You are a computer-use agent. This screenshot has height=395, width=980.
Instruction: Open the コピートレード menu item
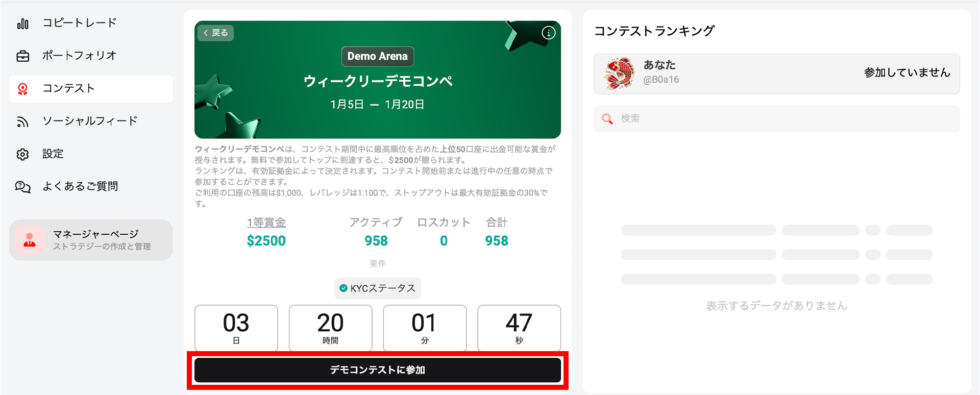click(x=80, y=23)
